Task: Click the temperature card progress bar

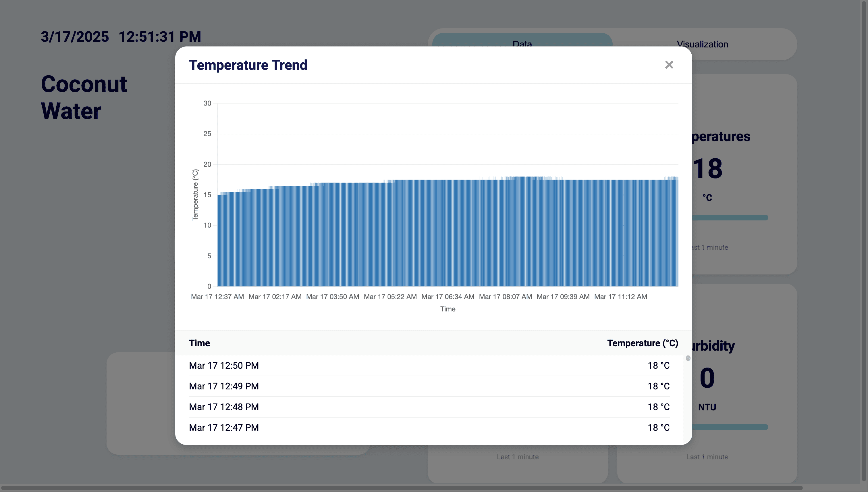Action: point(730,218)
